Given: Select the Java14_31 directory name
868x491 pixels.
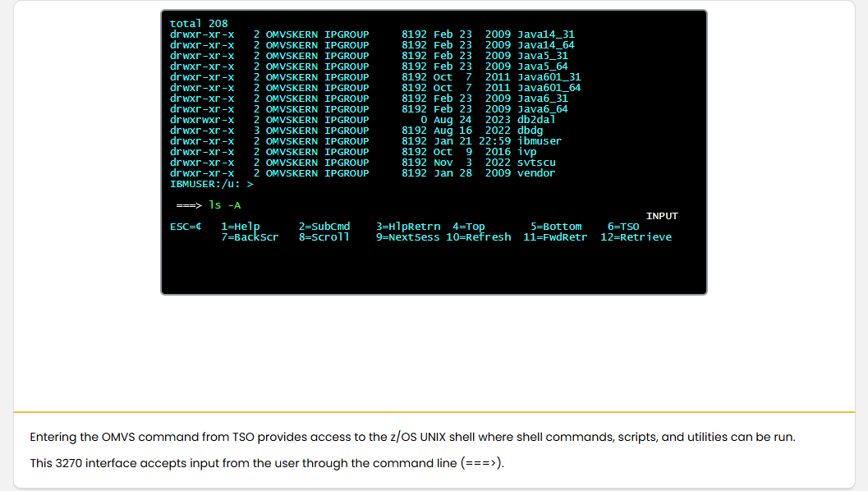Looking at the screenshot, I should [x=546, y=34].
